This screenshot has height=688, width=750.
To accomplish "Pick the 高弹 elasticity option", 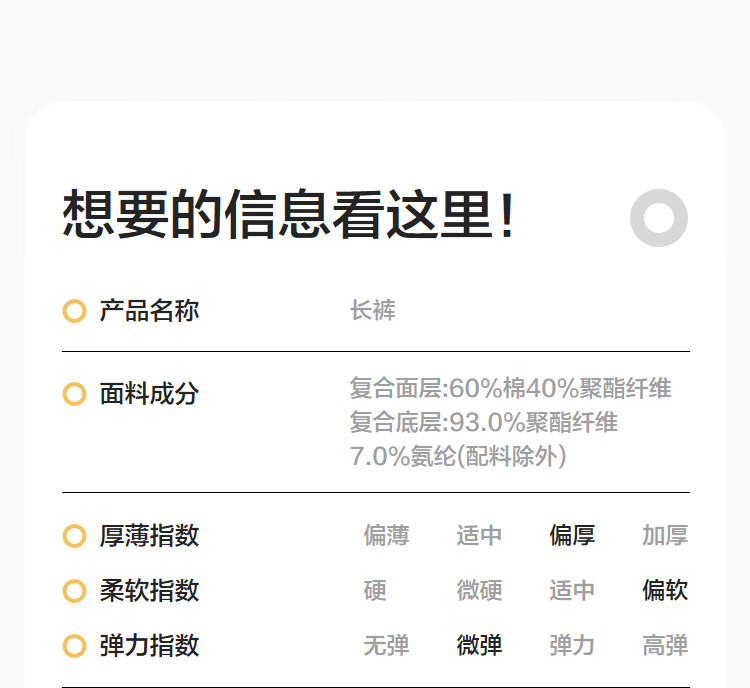I will pos(665,645).
